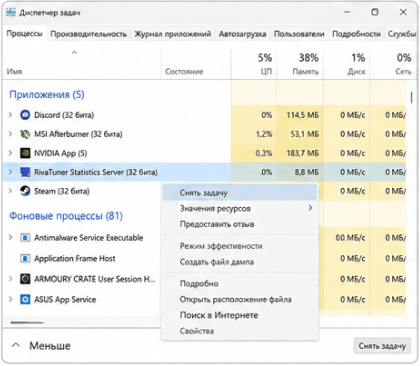Click the Снять задачу button at the bottom
Image resolution: width=420 pixels, height=366 pixels.
click(x=382, y=346)
